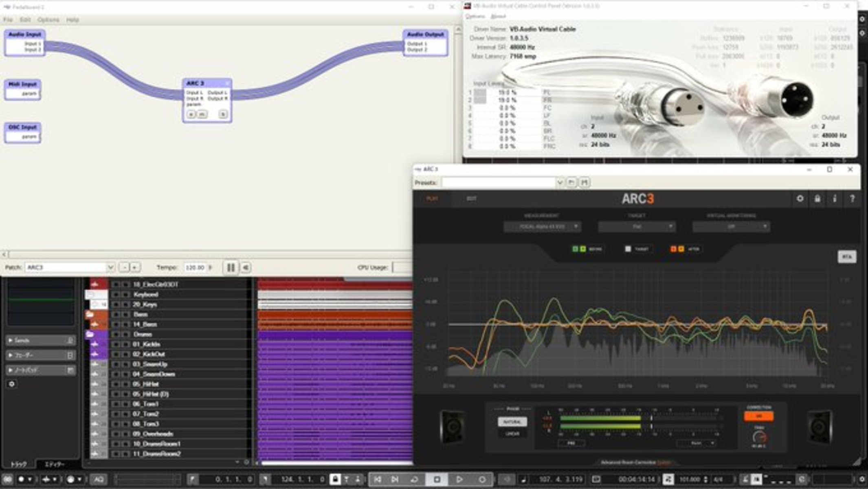Toggle TARGET curve white square
868x489 pixels.
click(x=628, y=249)
